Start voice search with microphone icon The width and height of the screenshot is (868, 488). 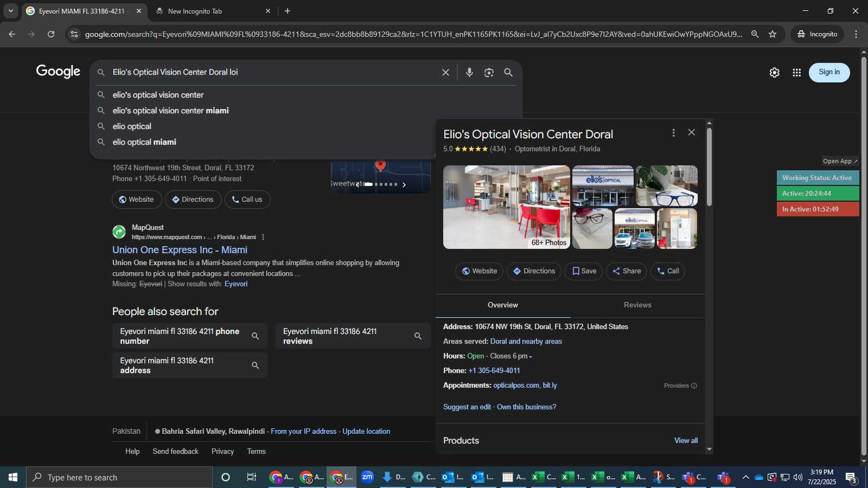(469, 72)
